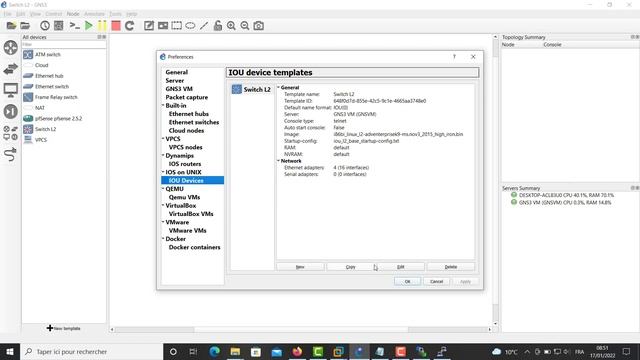Start all nodes with green play icon
The width and height of the screenshot is (640, 360).
pos(89,26)
